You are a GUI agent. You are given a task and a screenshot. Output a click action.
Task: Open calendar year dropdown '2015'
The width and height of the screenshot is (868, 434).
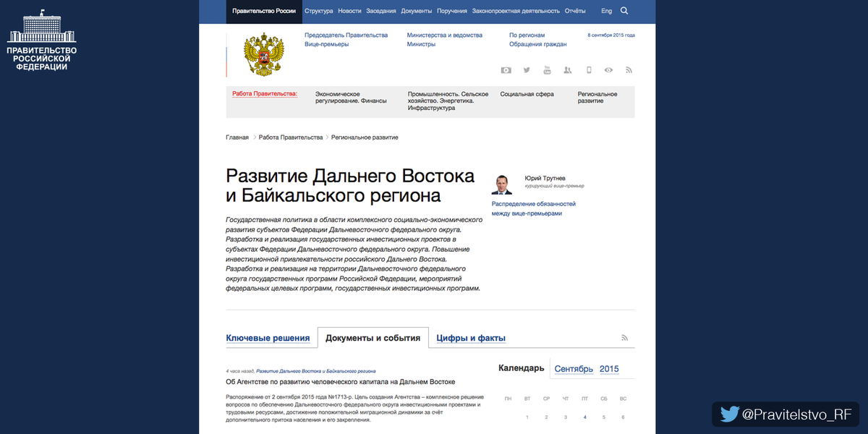609,369
